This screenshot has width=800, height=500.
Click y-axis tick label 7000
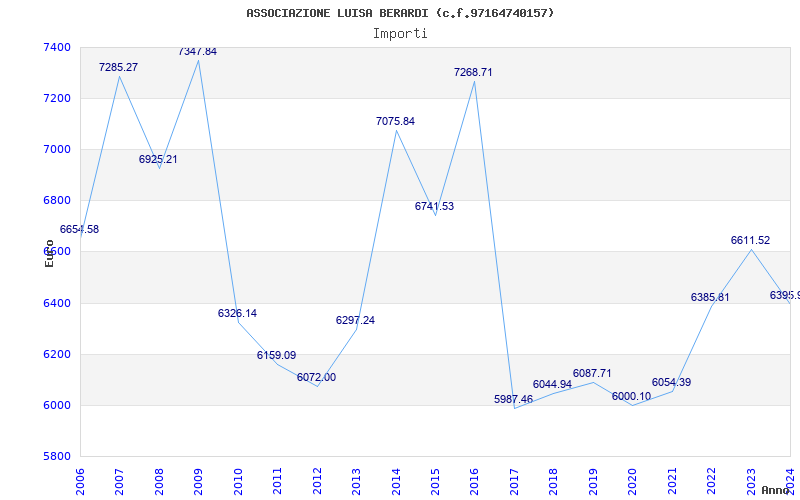[x=57, y=149]
